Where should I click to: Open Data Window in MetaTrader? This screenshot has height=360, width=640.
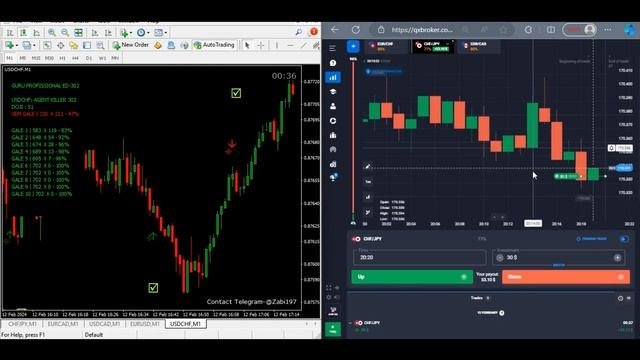click(60, 45)
